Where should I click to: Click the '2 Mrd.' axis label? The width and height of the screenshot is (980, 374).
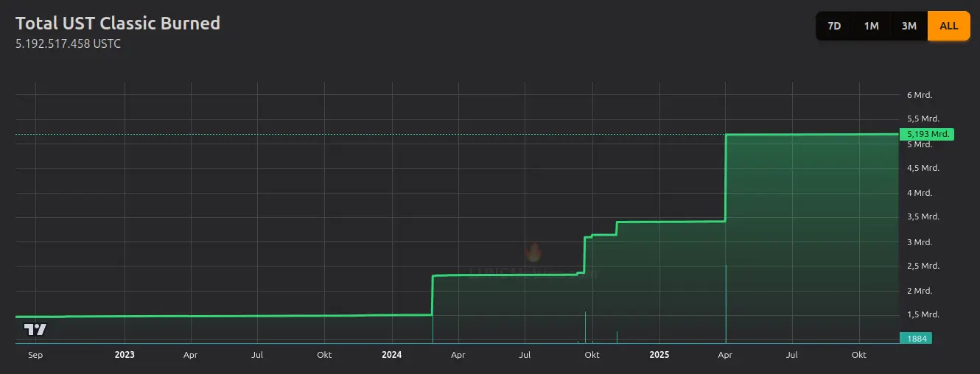919,291
